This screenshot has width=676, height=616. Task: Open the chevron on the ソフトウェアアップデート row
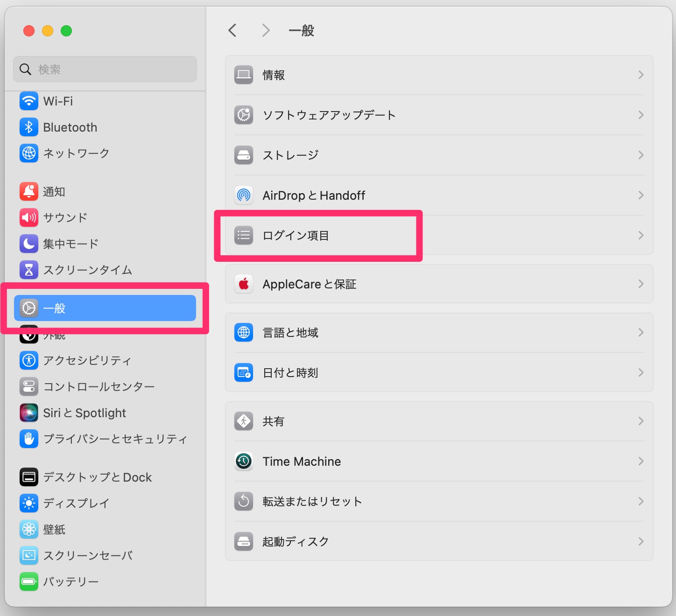641,115
